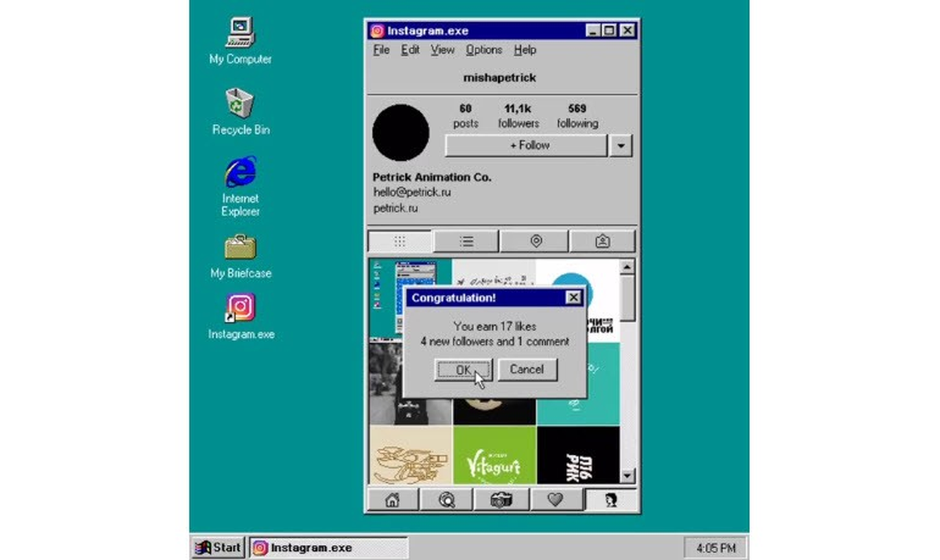Open heart activity icon in bottom toolbar

[555, 500]
